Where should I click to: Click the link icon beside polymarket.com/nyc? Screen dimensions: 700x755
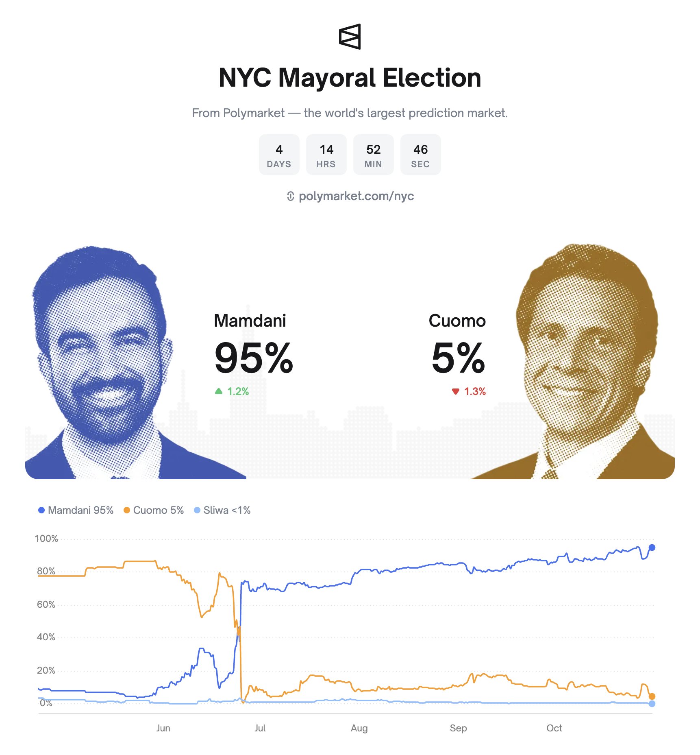290,196
